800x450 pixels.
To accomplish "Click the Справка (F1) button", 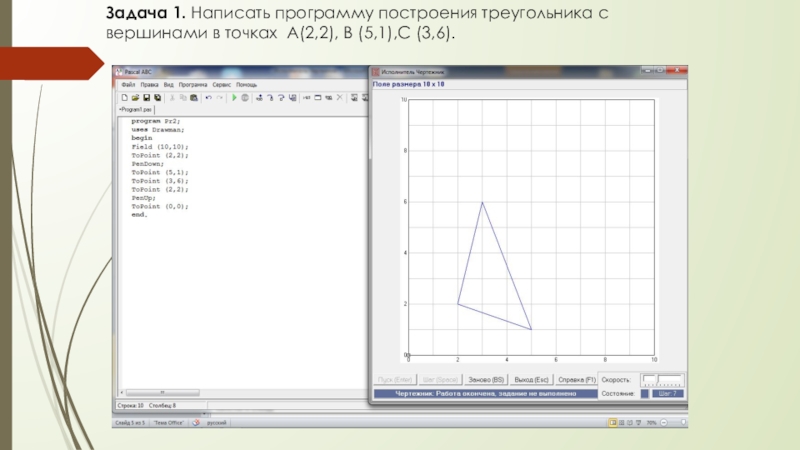I will coord(577,380).
